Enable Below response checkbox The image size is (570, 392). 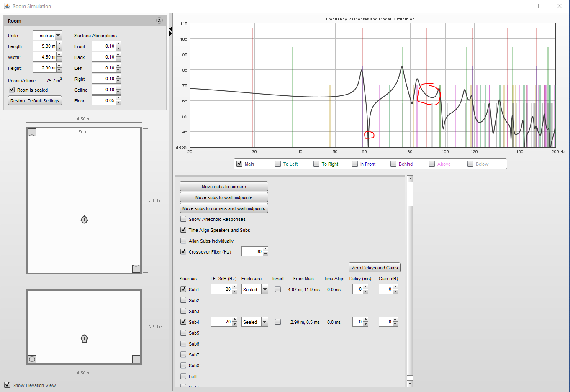pos(470,164)
